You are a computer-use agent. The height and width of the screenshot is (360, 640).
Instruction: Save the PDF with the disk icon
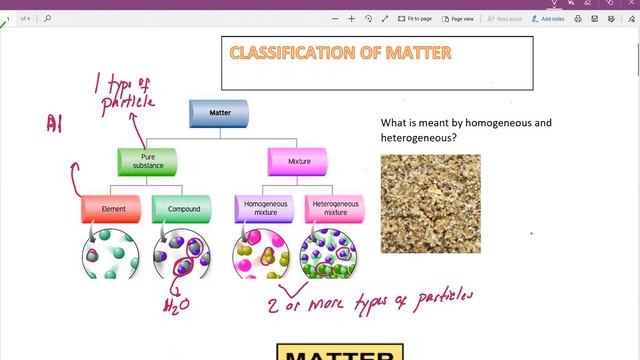pyautogui.click(x=595, y=19)
